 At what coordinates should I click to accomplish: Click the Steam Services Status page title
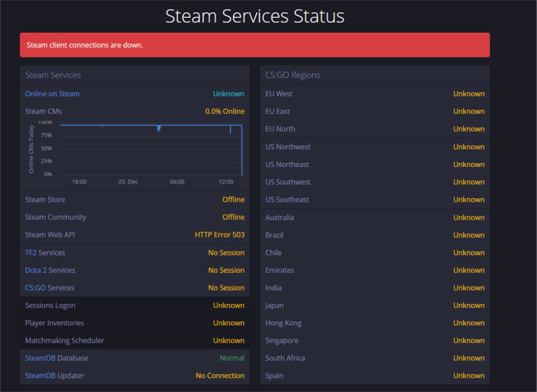(255, 16)
